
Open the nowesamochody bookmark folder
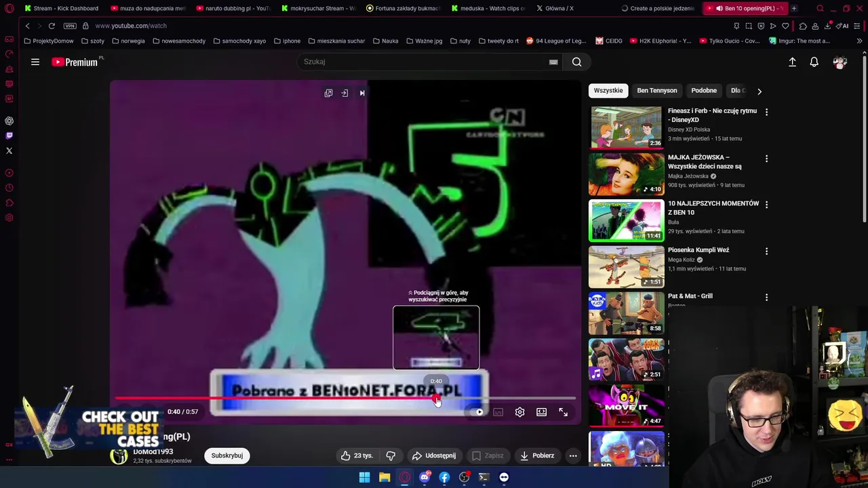tap(179, 41)
